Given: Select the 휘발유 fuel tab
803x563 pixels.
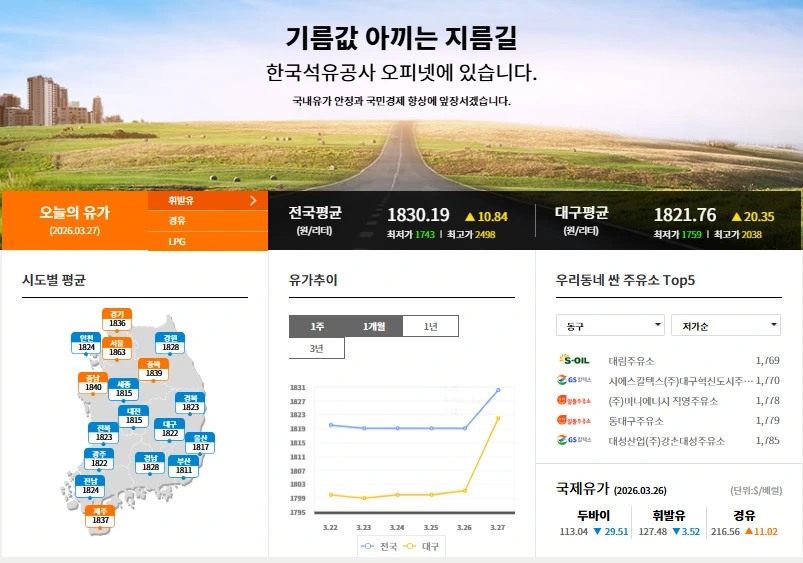Looking at the screenshot, I should (207, 200).
